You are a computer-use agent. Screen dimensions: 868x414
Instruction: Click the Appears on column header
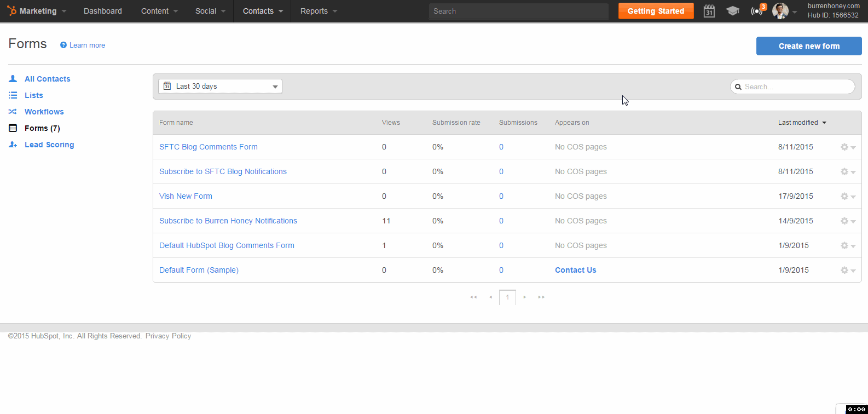(x=572, y=123)
